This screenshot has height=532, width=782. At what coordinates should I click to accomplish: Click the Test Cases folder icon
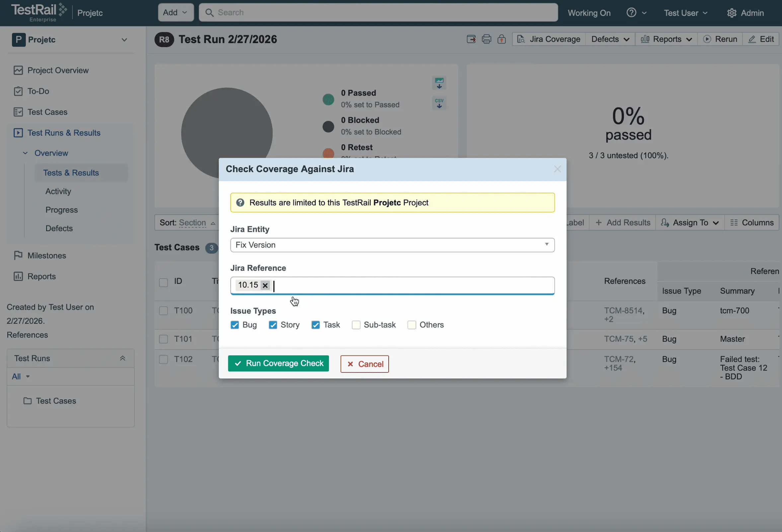[28, 401]
